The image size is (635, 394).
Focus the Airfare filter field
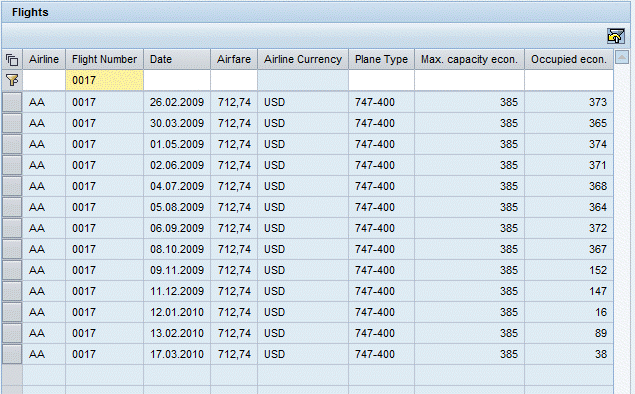(234, 80)
